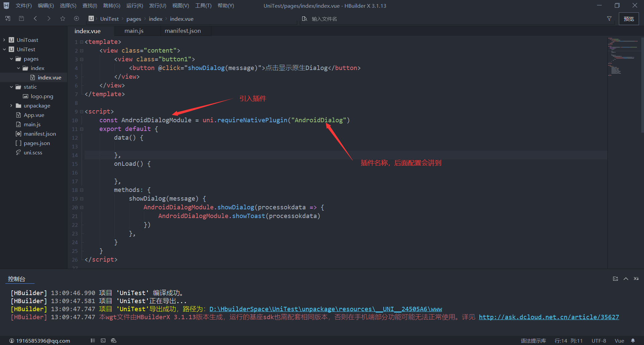This screenshot has height=345, width=644.
Task: Click the save file toolbar icon
Action: (x=21, y=19)
